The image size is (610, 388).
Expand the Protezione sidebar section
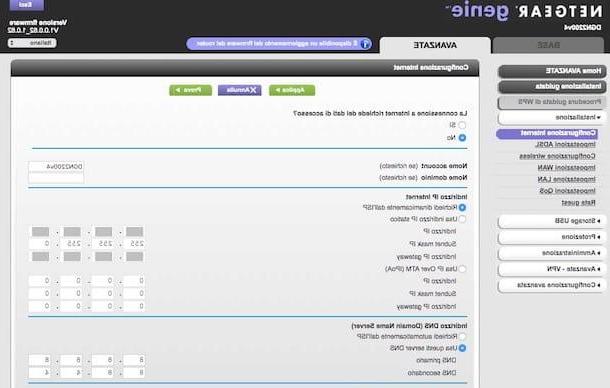552,237
